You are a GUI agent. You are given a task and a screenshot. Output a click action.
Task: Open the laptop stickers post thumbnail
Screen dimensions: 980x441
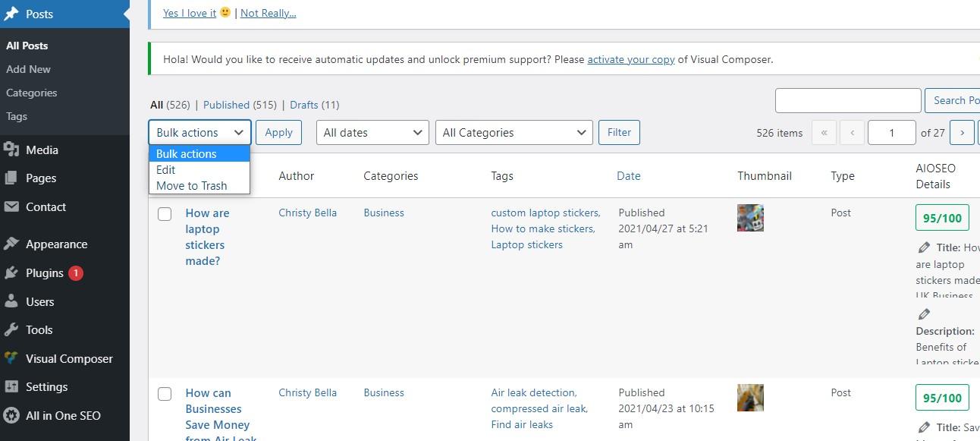[x=750, y=219]
